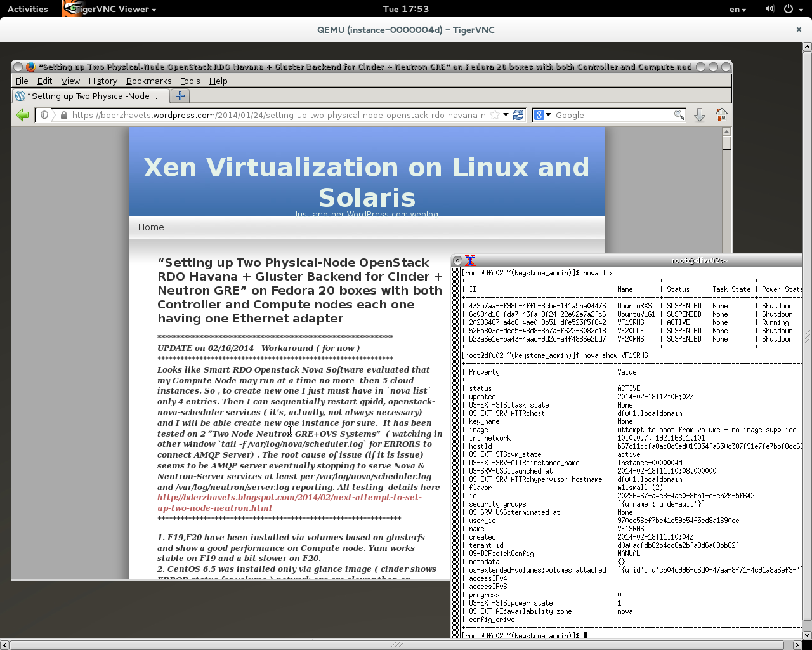Screen dimensions: 812x650
Task: Open the 'Xen Virtualization on Linux and Solaris' title link
Action: pos(367,182)
